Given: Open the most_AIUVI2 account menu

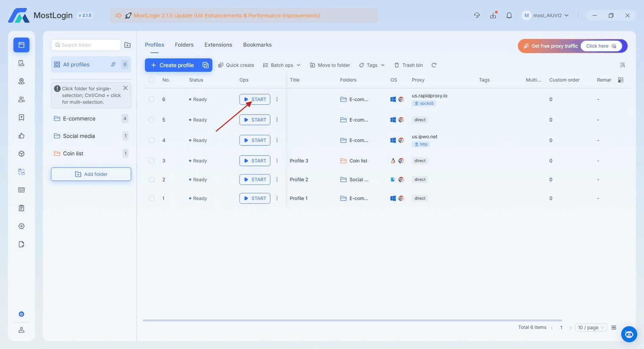Looking at the screenshot, I should 545,15.
